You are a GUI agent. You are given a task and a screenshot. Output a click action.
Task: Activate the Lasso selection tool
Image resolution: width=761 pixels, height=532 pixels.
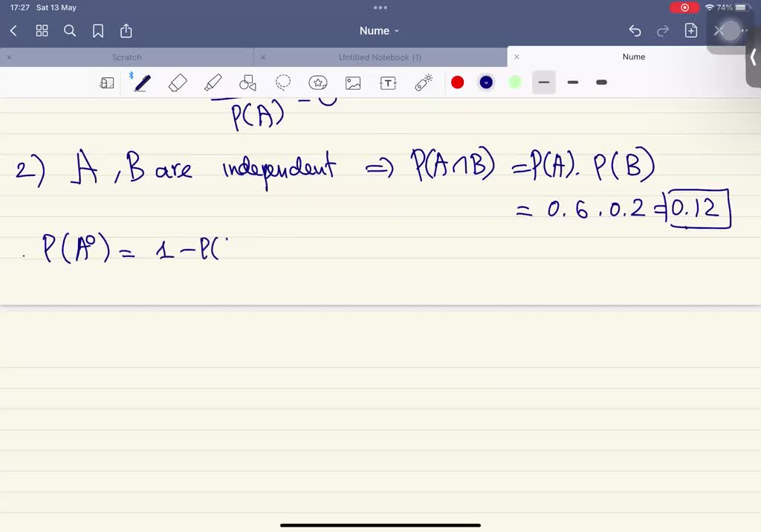tap(283, 82)
